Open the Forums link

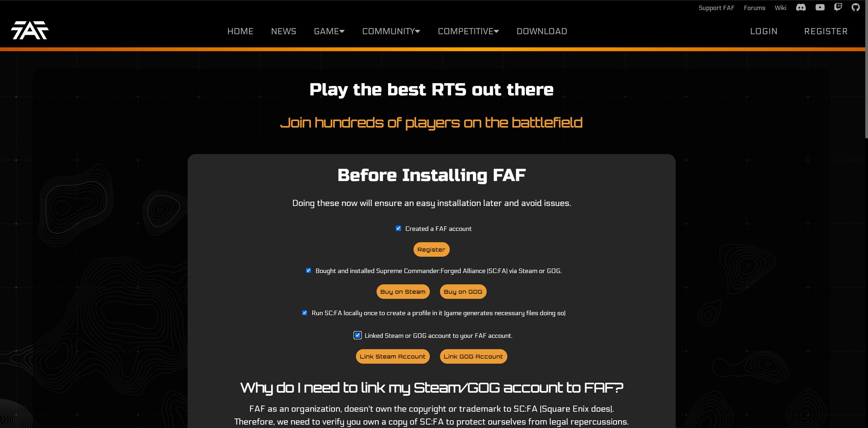pyautogui.click(x=754, y=7)
